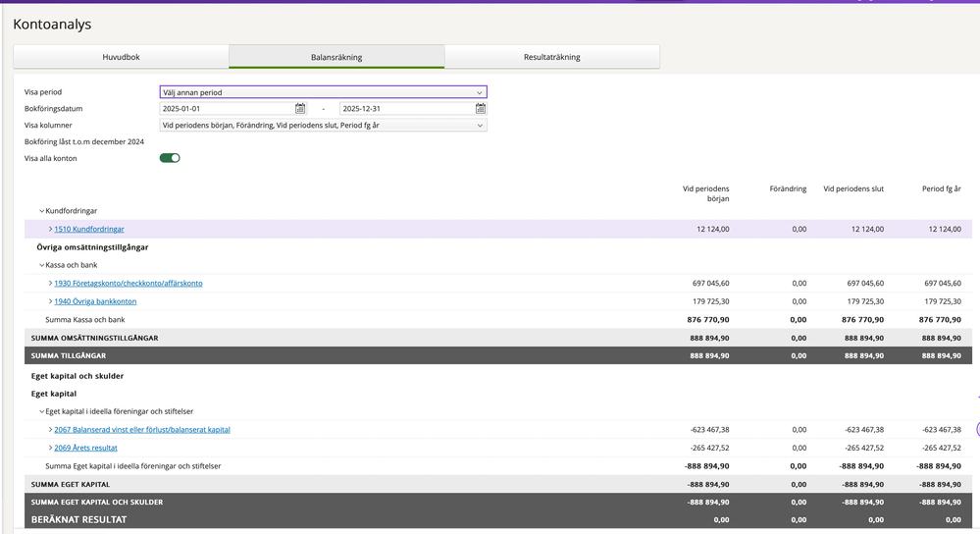Viewport: 980px width, 534px height.
Task: Open account 1940 Övriga bankkonton link
Action: coord(95,301)
